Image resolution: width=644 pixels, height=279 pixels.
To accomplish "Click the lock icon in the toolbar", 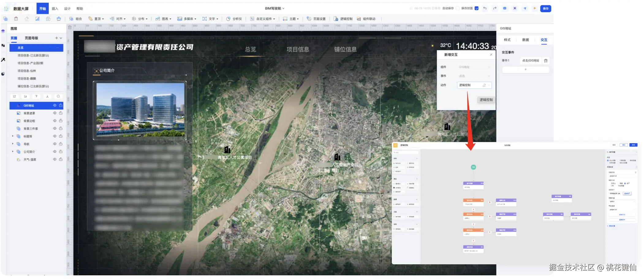I will pyautogui.click(x=48, y=19).
